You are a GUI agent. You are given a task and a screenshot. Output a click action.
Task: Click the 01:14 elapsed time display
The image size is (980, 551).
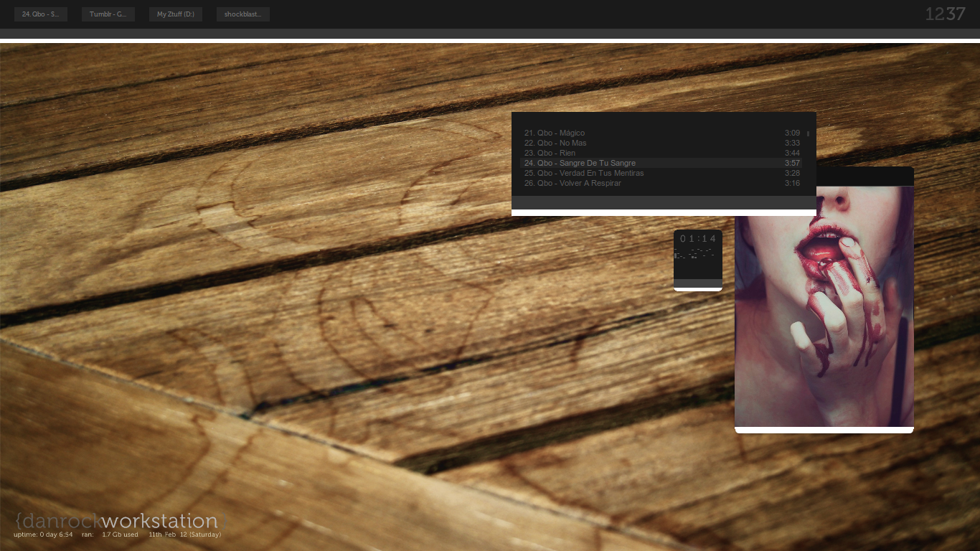pyautogui.click(x=698, y=239)
